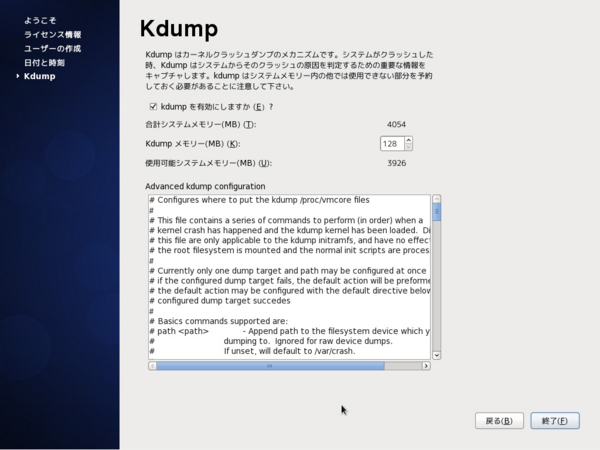Click the current-page arrow beside Kdump in sidebar

click(18, 76)
